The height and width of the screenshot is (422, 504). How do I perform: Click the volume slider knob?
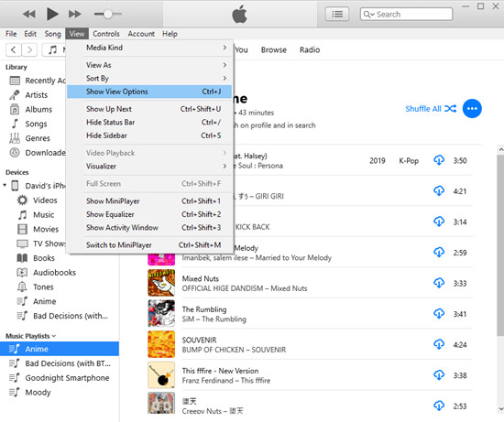(108, 14)
